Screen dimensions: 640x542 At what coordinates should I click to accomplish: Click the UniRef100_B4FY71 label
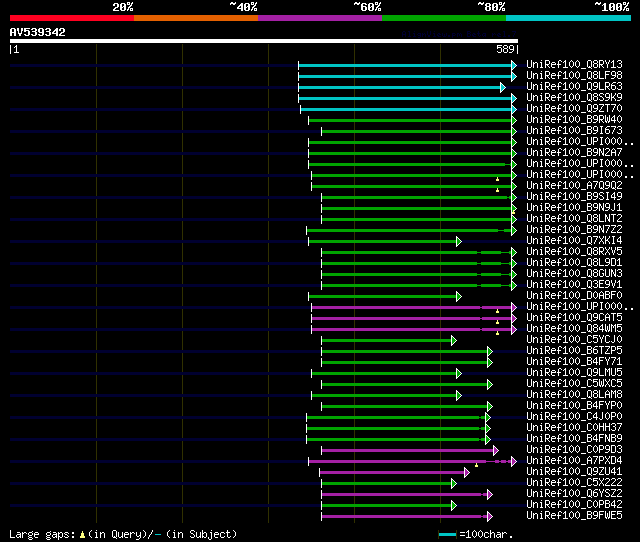click(574, 362)
